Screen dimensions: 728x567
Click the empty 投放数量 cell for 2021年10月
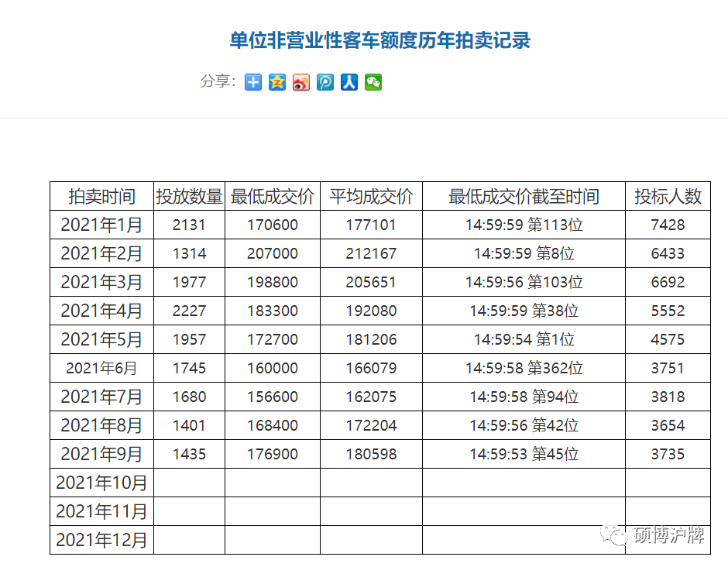pos(189,483)
